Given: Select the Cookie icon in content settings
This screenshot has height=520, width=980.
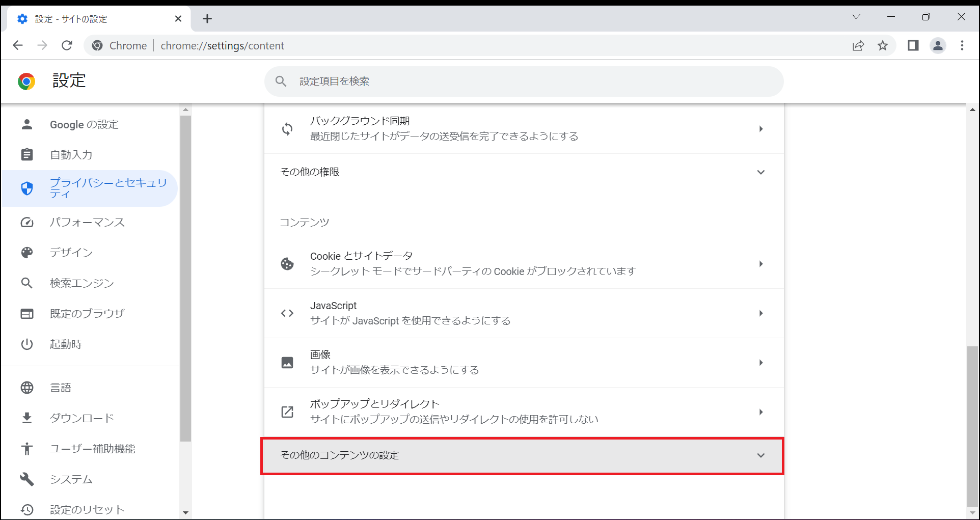Looking at the screenshot, I should point(288,263).
